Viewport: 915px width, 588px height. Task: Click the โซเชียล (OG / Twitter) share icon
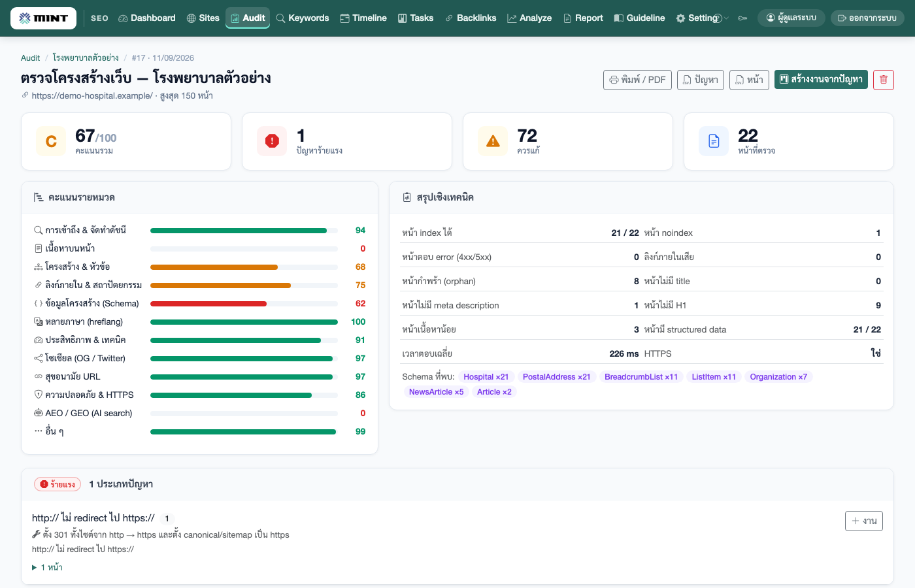(x=39, y=359)
